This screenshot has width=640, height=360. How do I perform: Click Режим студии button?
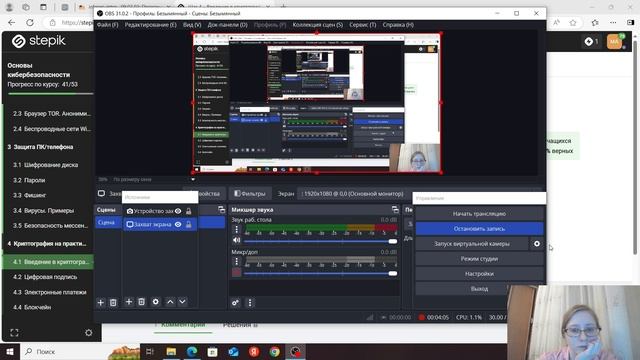tap(479, 259)
